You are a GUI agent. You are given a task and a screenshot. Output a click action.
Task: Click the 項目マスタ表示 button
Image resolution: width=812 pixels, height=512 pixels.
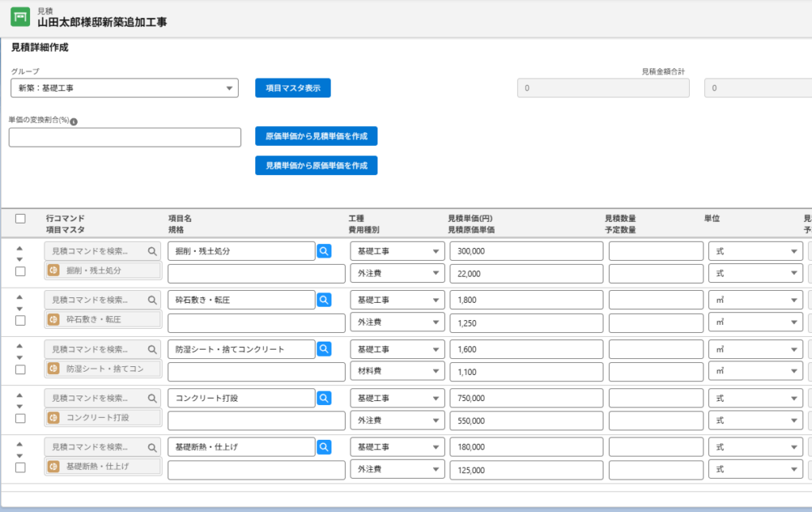click(293, 88)
